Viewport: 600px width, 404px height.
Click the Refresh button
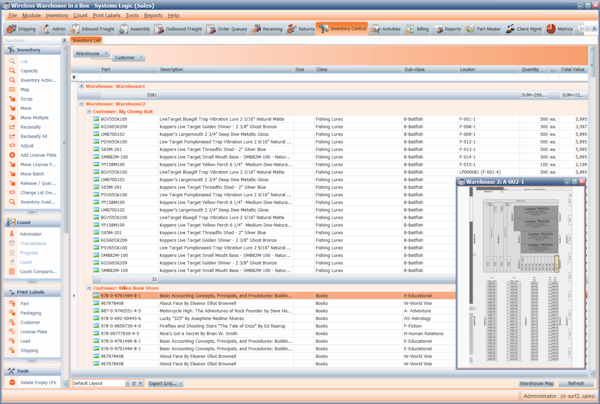pos(576,383)
